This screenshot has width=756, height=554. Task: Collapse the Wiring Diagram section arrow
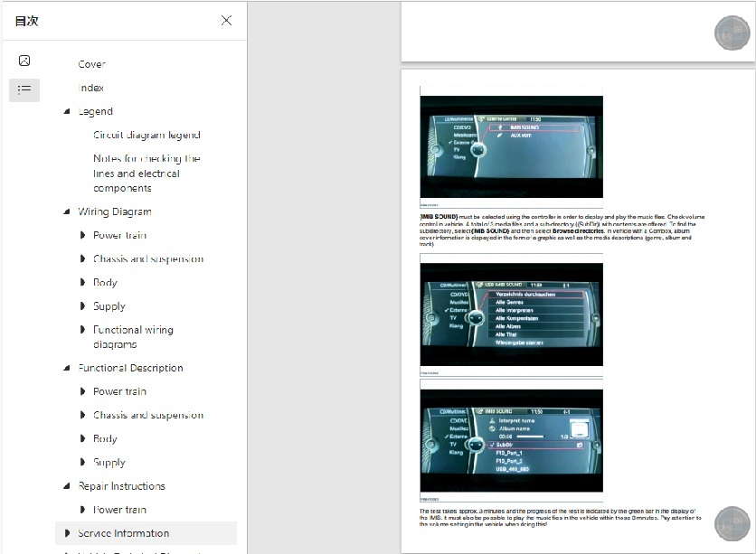(x=67, y=211)
